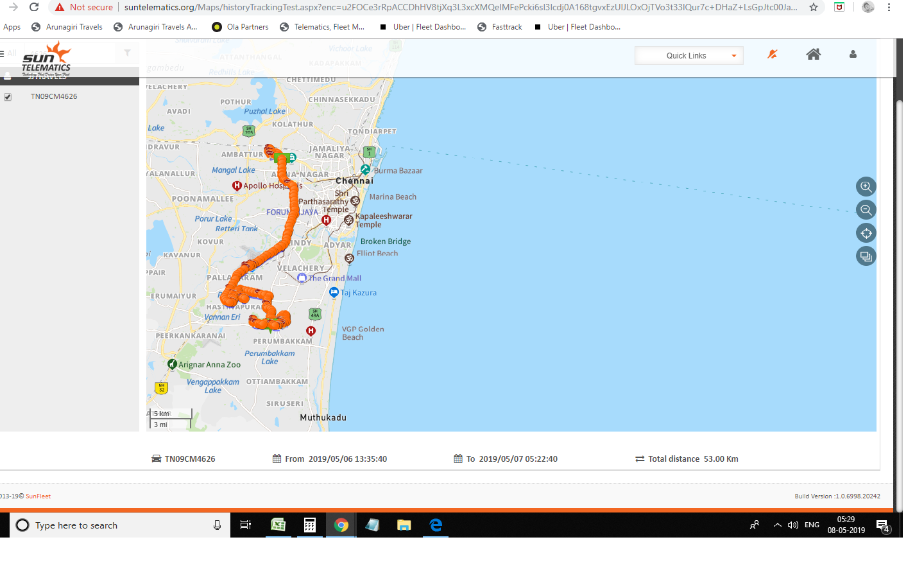Click the Sun Telematics logo

[46, 60]
